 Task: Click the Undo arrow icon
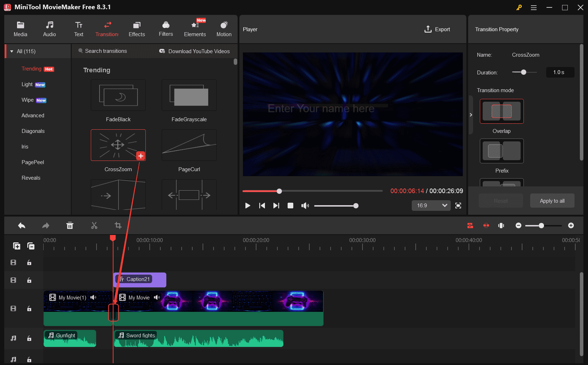pyautogui.click(x=21, y=225)
